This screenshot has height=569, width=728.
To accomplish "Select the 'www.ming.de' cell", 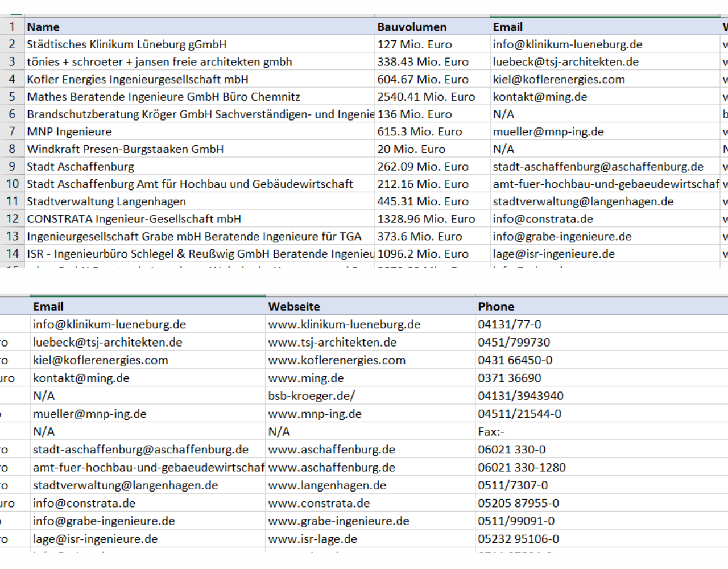I will point(370,378).
